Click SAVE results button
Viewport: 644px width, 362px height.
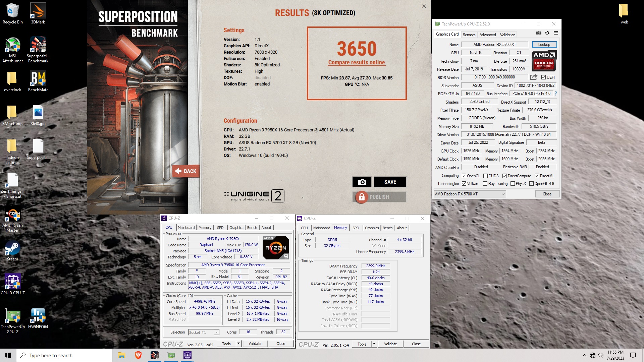[x=390, y=182]
